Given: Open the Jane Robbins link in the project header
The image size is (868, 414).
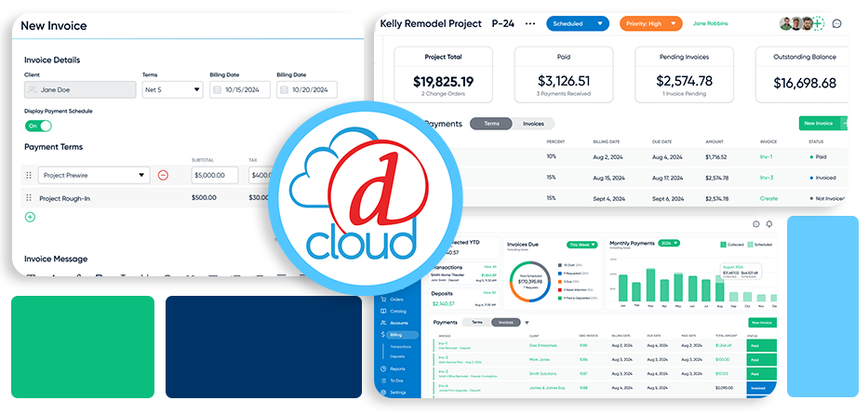Looking at the screenshot, I should pyautogui.click(x=710, y=24).
